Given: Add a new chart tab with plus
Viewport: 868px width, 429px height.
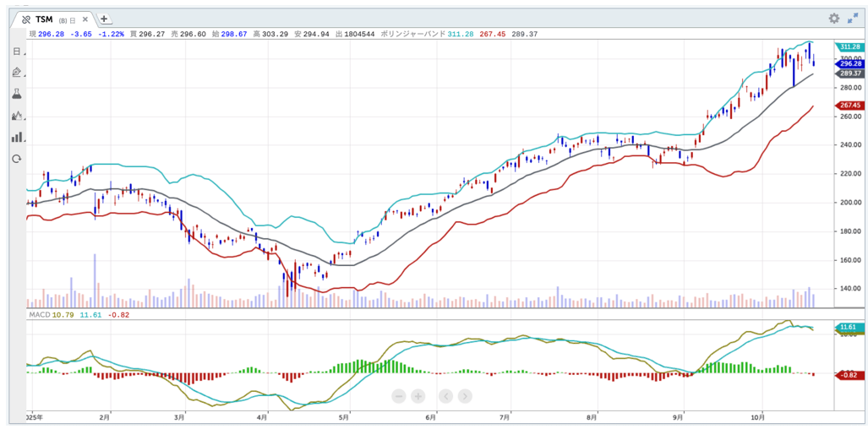Looking at the screenshot, I should (x=104, y=19).
